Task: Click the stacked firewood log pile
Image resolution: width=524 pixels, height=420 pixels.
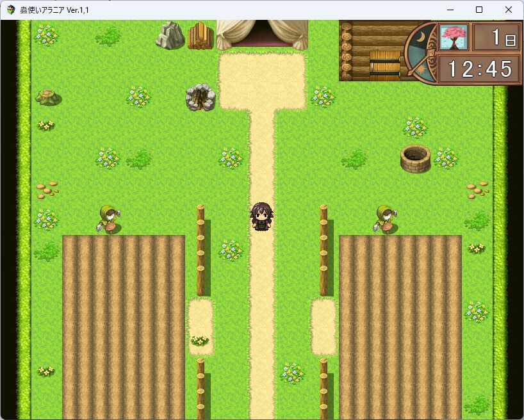Action: (200, 36)
